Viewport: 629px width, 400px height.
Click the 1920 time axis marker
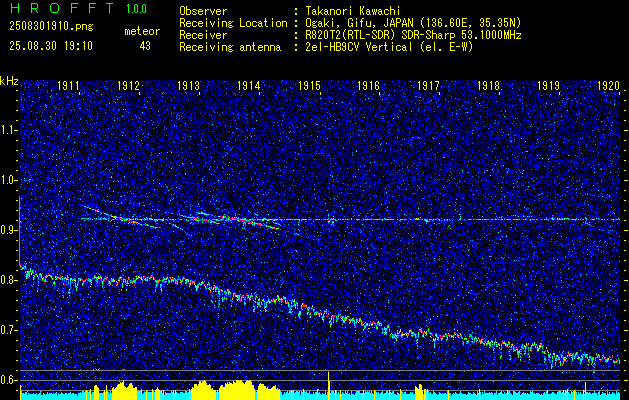click(x=609, y=85)
